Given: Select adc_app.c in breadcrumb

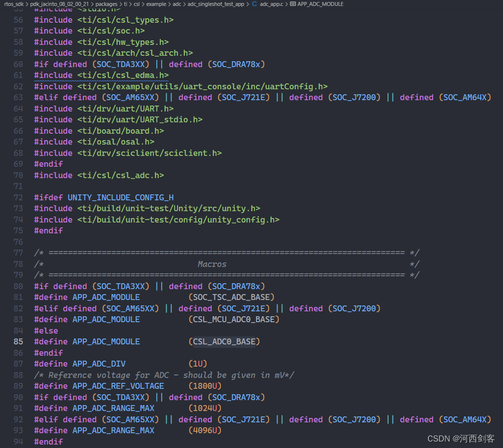Looking at the screenshot, I should point(271,4).
